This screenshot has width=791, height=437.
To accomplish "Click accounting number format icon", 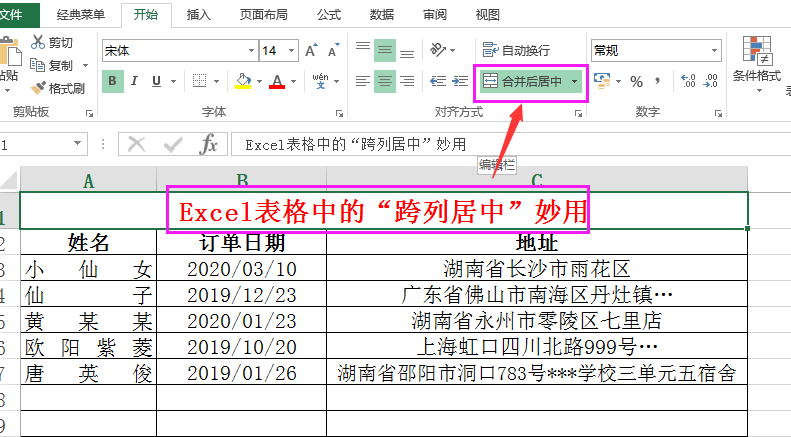I will pos(601,81).
